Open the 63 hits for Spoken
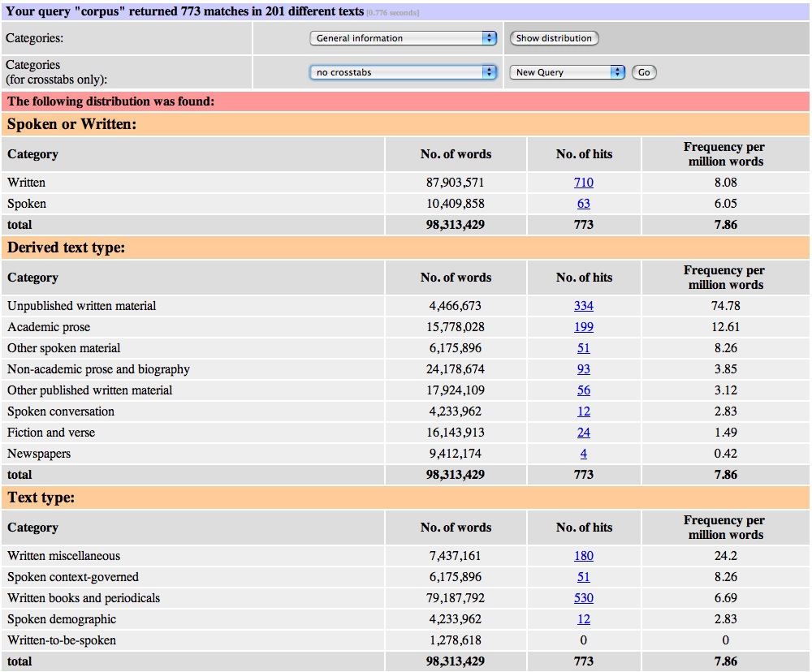The height and width of the screenshot is (672, 812). 584,204
